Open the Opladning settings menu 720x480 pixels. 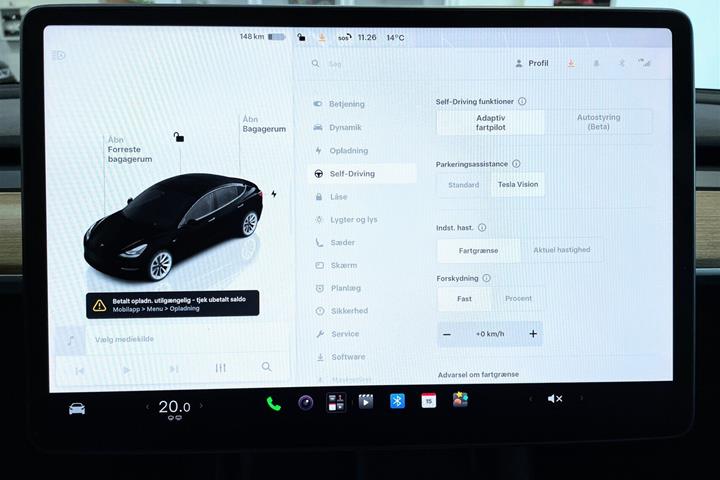pyautogui.click(x=342, y=150)
